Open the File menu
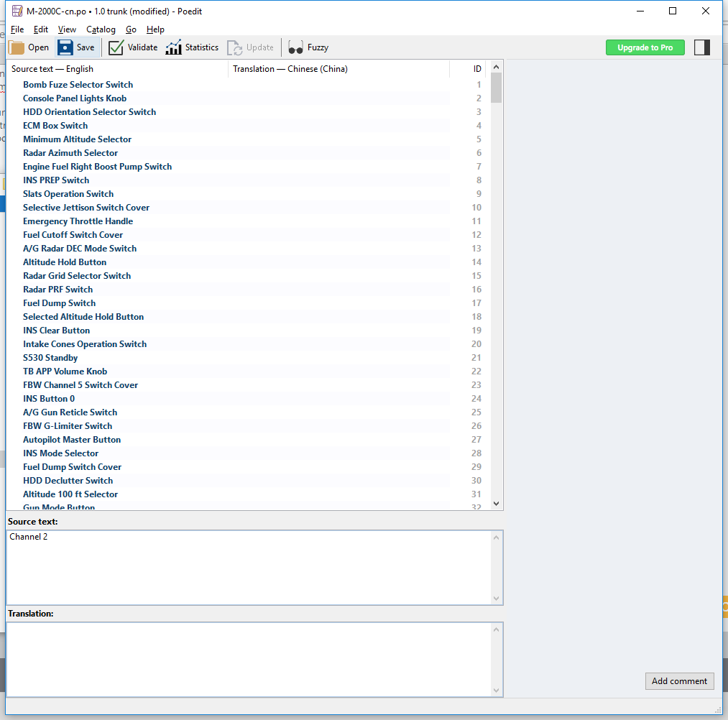The image size is (728, 720). coord(17,29)
